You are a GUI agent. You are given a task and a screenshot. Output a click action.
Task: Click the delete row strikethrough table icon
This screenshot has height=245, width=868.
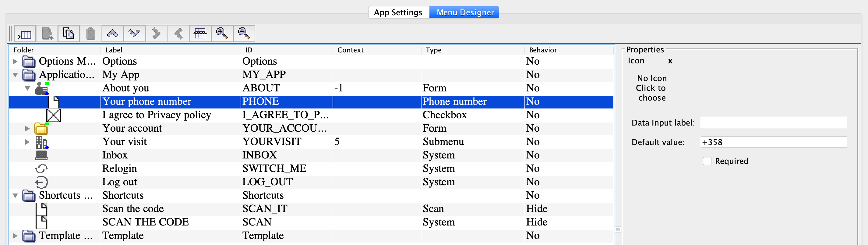(200, 34)
